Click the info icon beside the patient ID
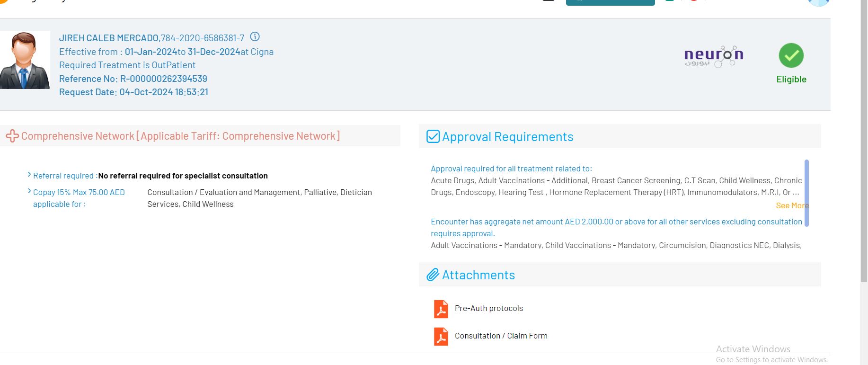Screen dimensions: 868x365 [x=255, y=37]
